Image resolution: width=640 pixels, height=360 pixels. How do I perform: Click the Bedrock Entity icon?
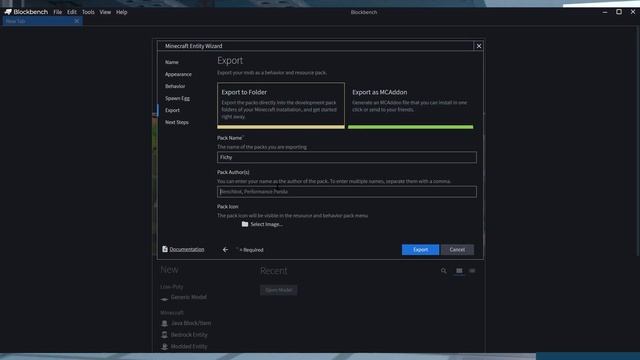[164, 335]
